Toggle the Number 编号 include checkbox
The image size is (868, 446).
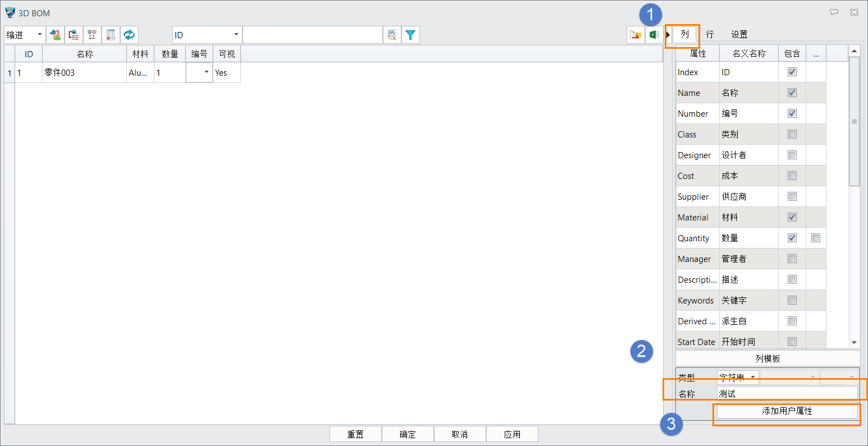792,113
